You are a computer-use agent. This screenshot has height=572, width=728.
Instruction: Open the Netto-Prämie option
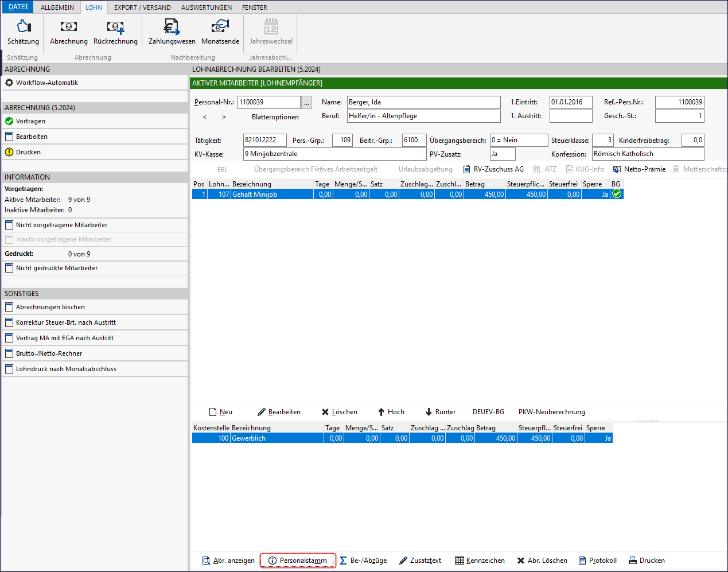[639, 169]
